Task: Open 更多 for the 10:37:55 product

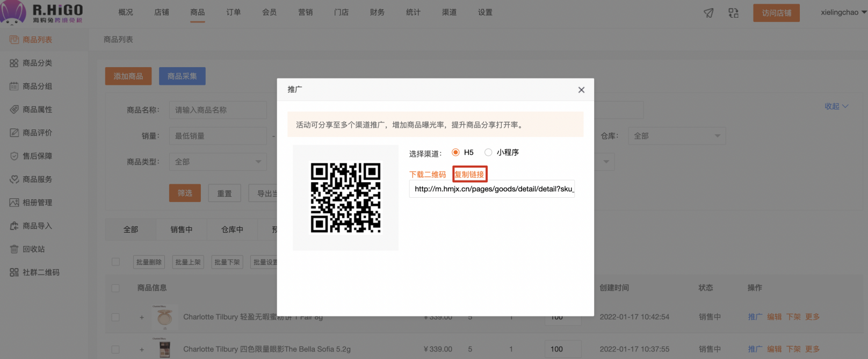Action: (812, 349)
